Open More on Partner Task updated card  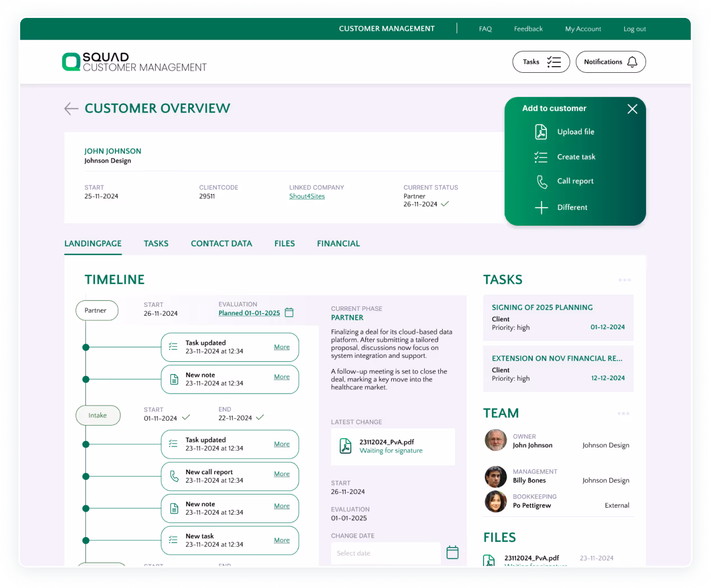coord(282,347)
